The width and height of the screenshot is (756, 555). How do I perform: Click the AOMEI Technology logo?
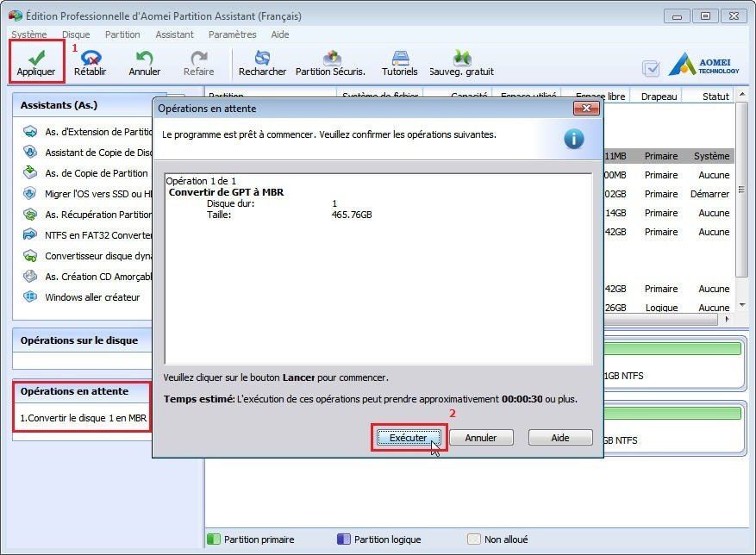click(704, 64)
